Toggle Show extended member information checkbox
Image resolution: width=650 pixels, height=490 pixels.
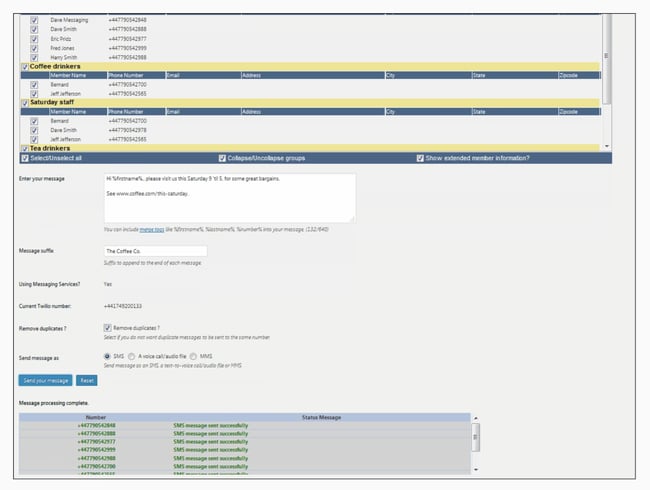[420, 158]
